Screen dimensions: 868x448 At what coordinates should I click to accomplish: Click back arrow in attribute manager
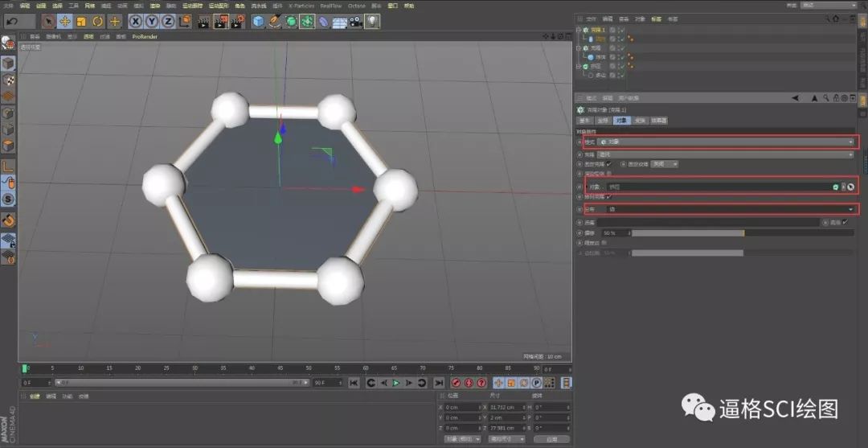[796, 98]
